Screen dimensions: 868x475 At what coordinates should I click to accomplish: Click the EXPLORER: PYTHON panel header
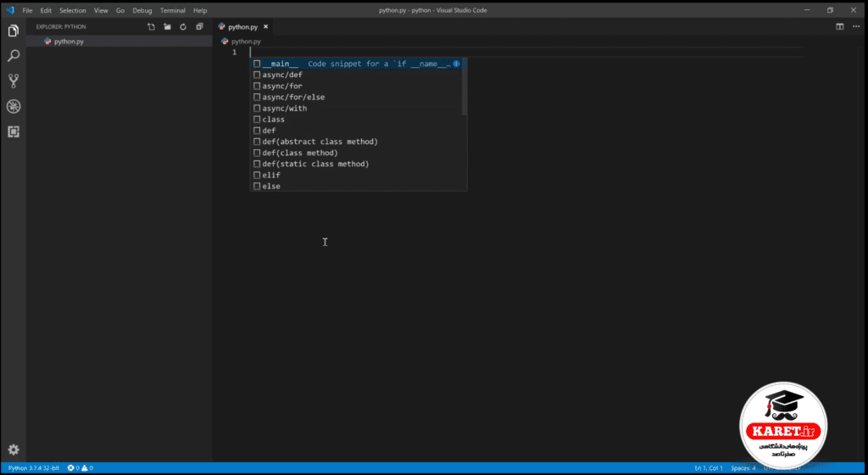point(61,26)
